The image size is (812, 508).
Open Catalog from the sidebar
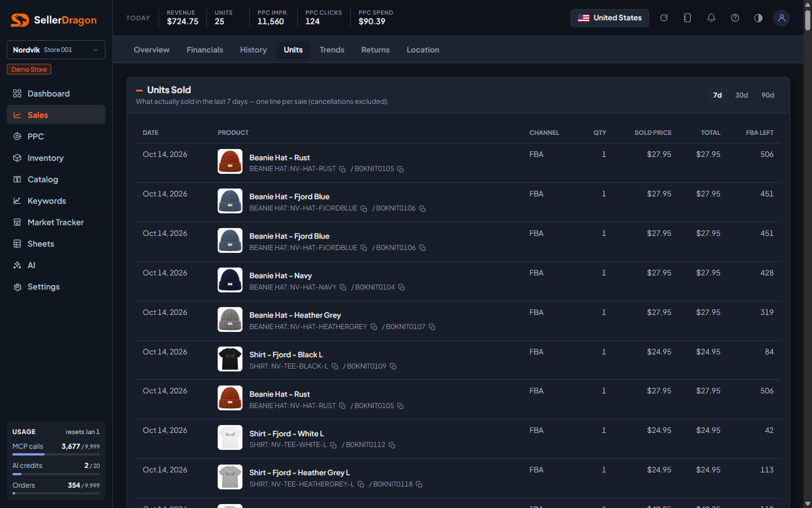click(x=56, y=179)
